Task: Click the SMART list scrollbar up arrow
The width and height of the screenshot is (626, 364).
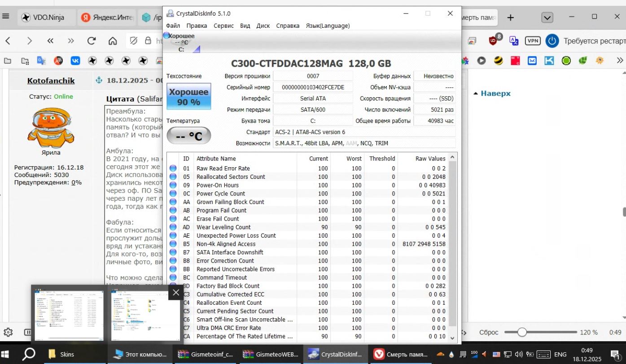Action: (x=452, y=157)
